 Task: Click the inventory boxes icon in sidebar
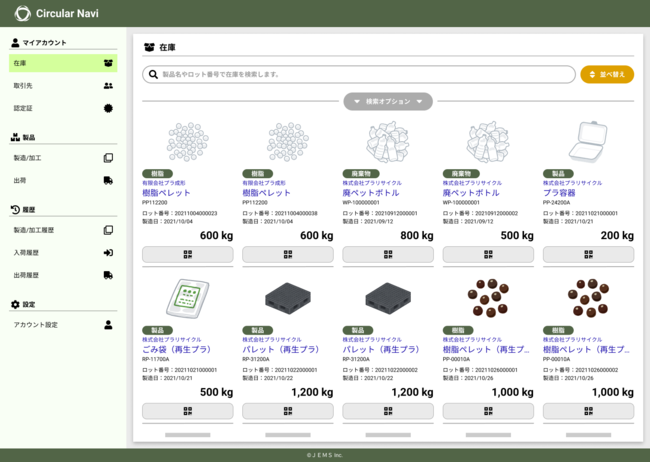coord(108,63)
